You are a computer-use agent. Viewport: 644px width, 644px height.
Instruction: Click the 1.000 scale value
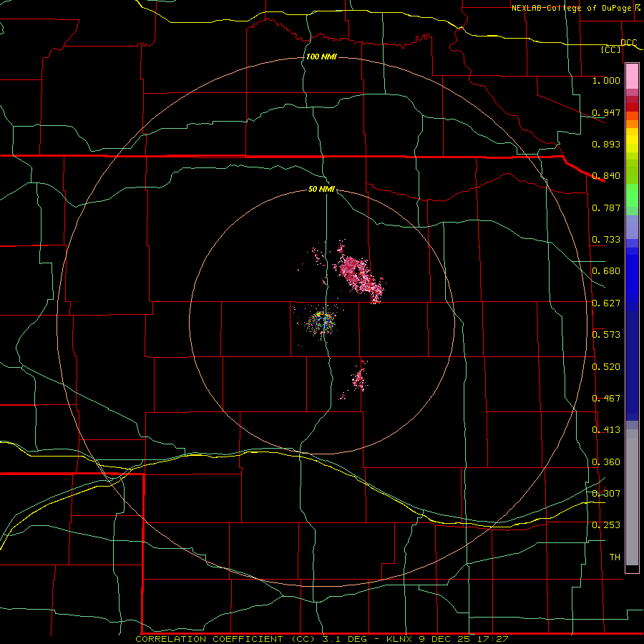606,80
